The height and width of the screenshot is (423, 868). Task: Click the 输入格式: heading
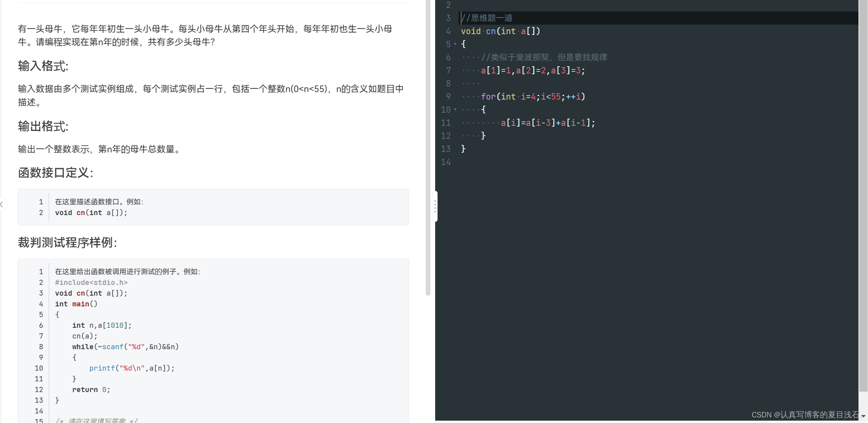click(43, 66)
